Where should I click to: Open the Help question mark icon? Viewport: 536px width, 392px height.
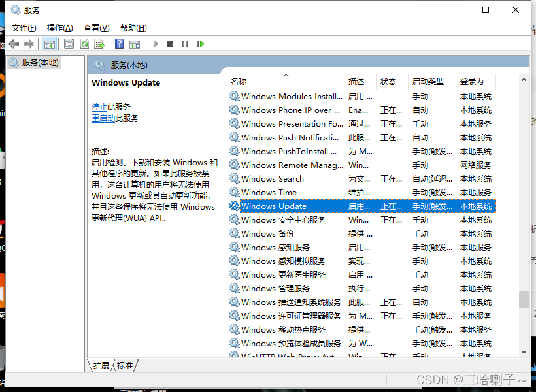pyautogui.click(x=120, y=44)
